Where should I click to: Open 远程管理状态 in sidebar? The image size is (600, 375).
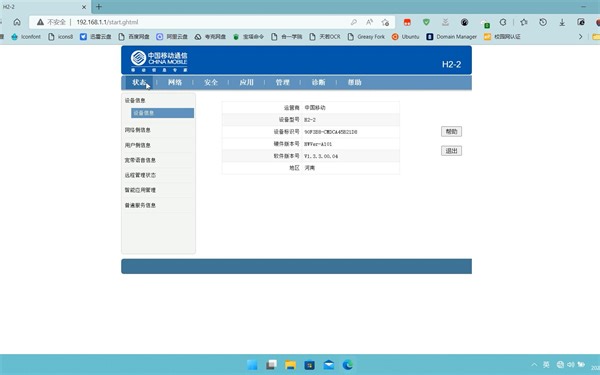(x=140, y=175)
